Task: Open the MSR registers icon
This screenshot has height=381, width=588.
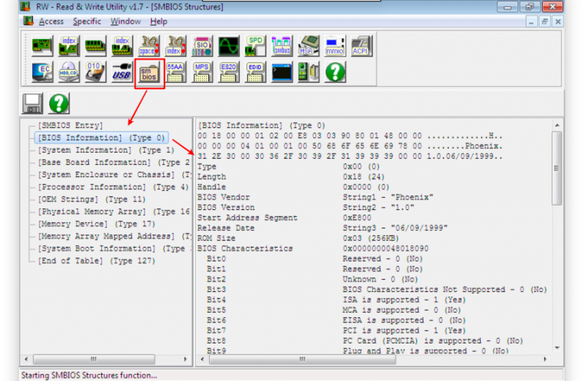Action: pyautogui.click(x=309, y=45)
